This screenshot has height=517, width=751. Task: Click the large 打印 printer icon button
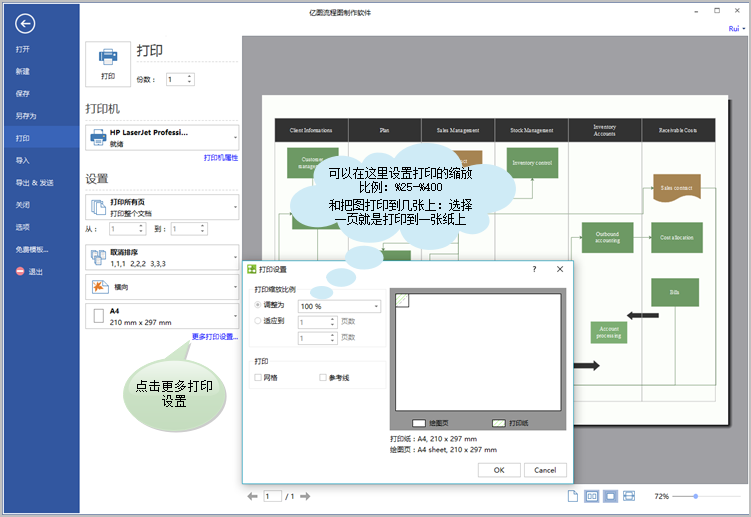pos(108,64)
